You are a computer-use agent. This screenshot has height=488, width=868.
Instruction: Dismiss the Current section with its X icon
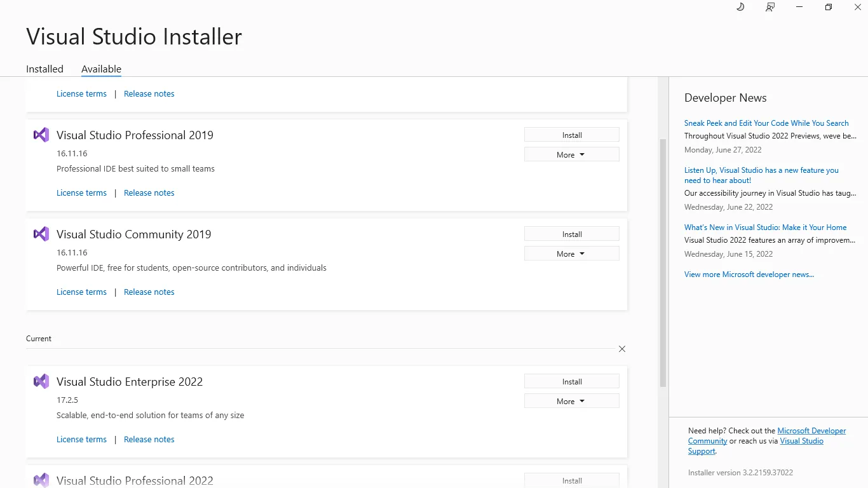click(622, 349)
